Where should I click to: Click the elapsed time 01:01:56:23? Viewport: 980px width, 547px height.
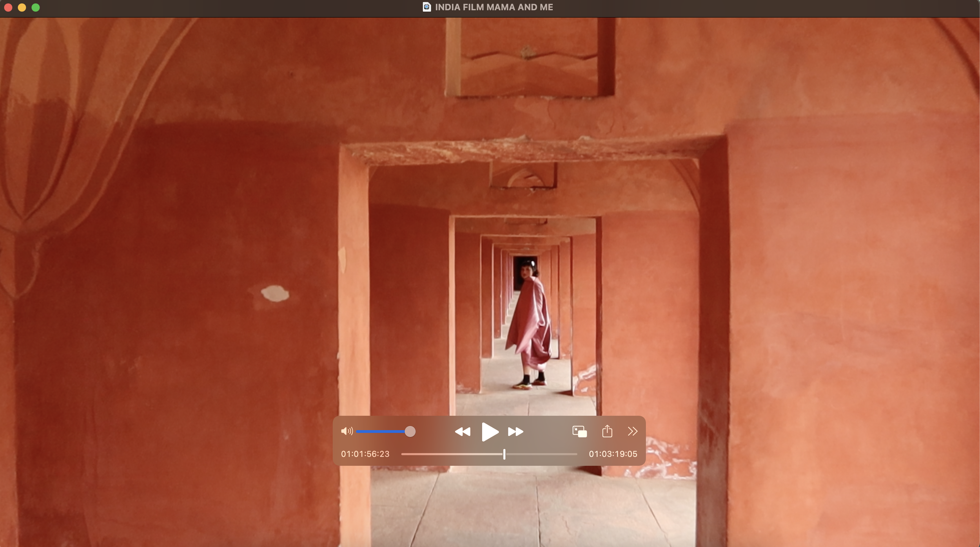[365, 454]
